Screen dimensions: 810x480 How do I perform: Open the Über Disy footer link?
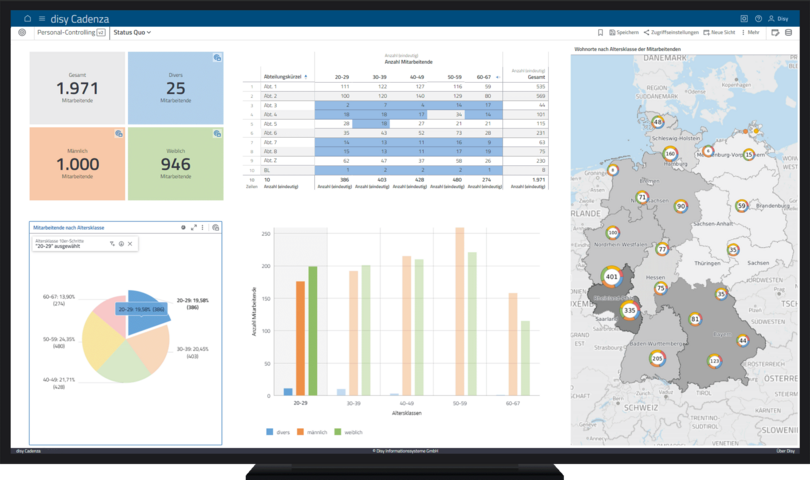(785, 451)
